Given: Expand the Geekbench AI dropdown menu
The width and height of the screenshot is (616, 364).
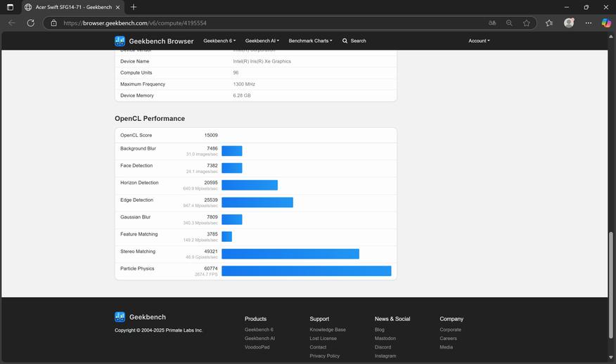Looking at the screenshot, I should click(262, 41).
